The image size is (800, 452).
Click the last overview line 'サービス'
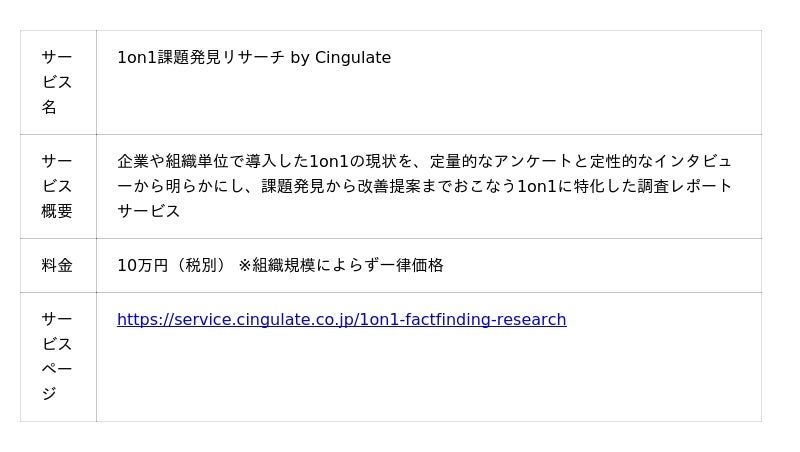click(148, 211)
